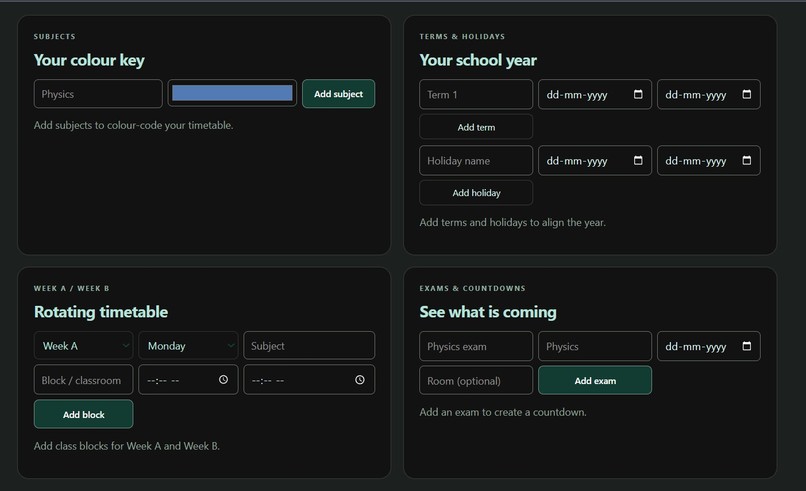806x491 pixels.
Task: Click 'Add terms and holidays to align the year.'
Action: 512,222
